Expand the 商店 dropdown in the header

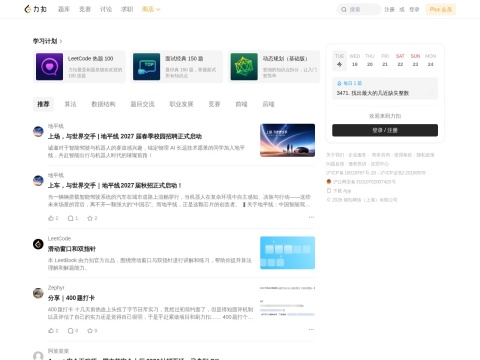[151, 9]
